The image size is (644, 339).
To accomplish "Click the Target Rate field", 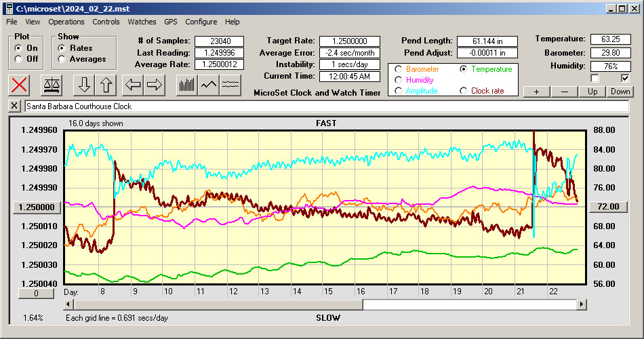I will [350, 41].
